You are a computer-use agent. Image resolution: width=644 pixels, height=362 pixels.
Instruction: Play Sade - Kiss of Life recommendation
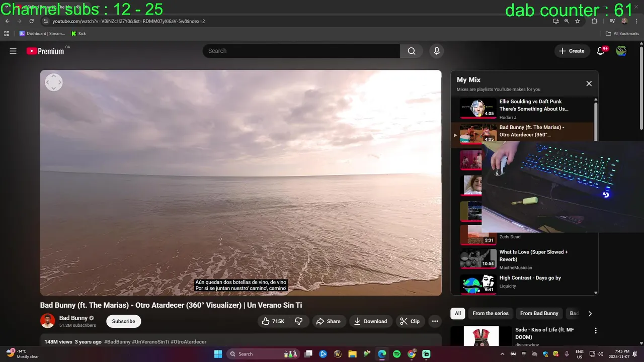[544, 333]
